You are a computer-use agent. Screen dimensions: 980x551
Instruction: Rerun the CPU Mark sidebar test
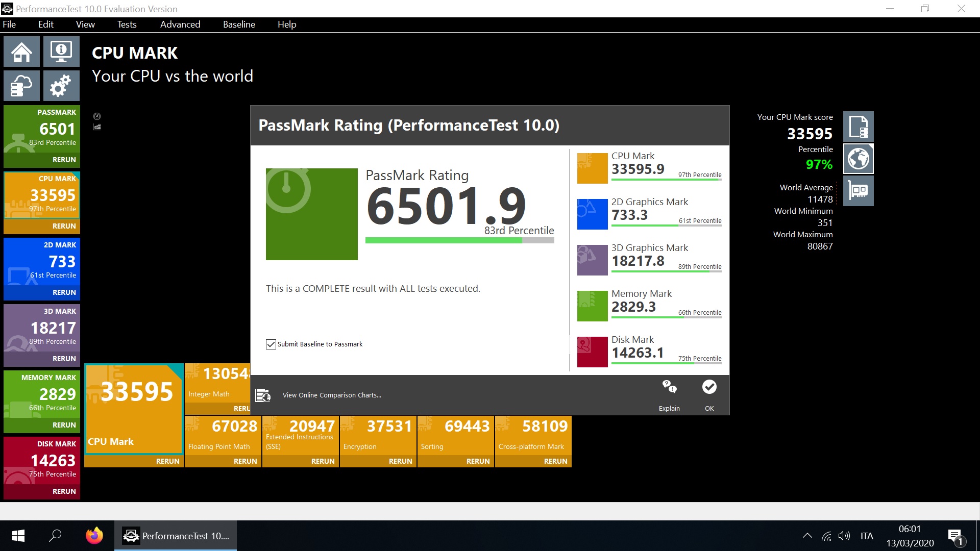click(64, 226)
